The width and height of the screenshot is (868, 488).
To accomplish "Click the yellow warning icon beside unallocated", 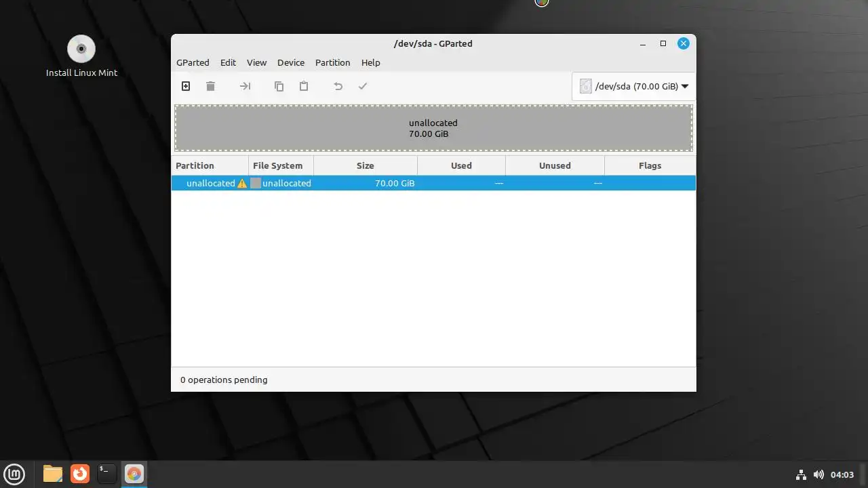I will point(242,183).
